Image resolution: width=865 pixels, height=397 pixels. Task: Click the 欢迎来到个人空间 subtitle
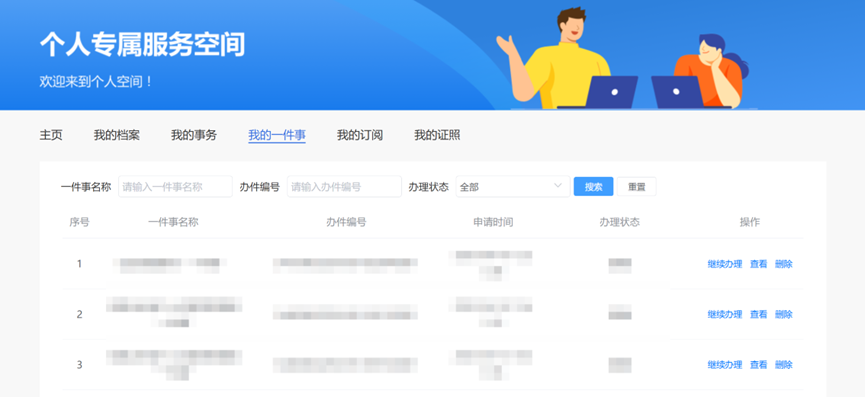tap(95, 82)
